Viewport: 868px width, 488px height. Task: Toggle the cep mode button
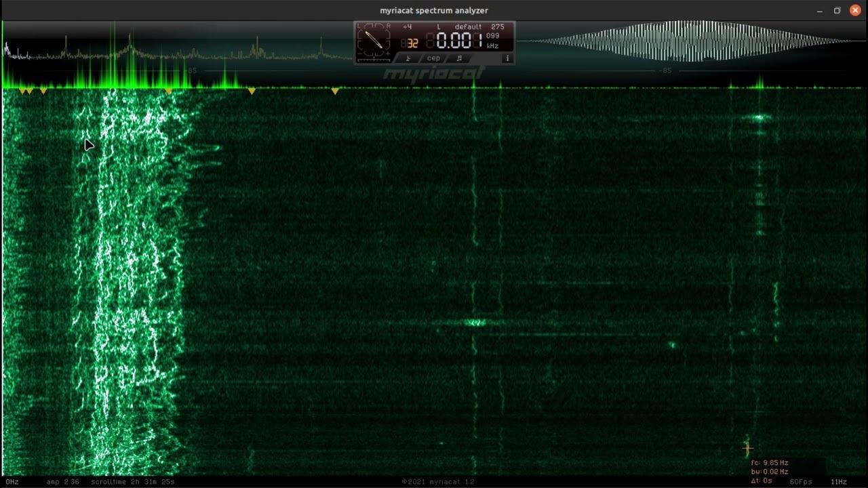(433, 58)
